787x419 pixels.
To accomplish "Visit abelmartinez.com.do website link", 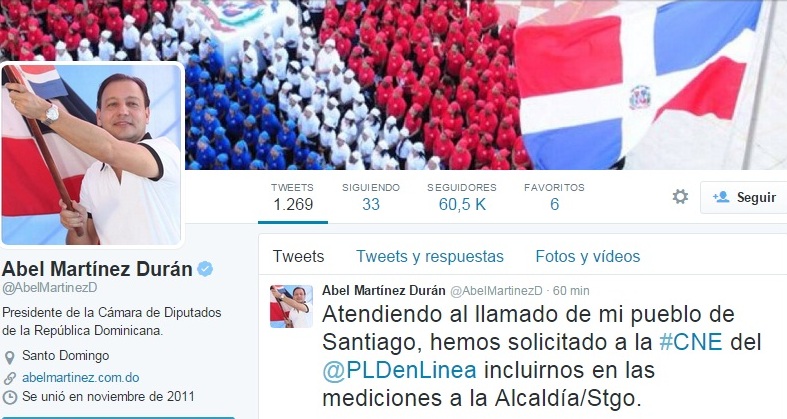I will click(81, 377).
